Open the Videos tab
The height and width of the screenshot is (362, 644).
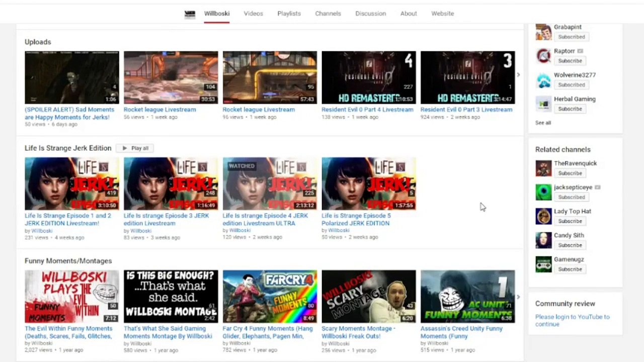254,14
